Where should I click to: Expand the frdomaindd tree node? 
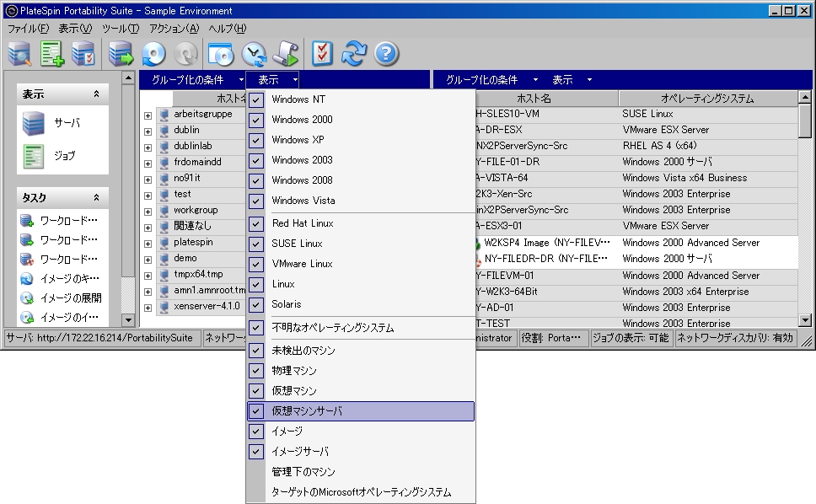click(x=148, y=164)
